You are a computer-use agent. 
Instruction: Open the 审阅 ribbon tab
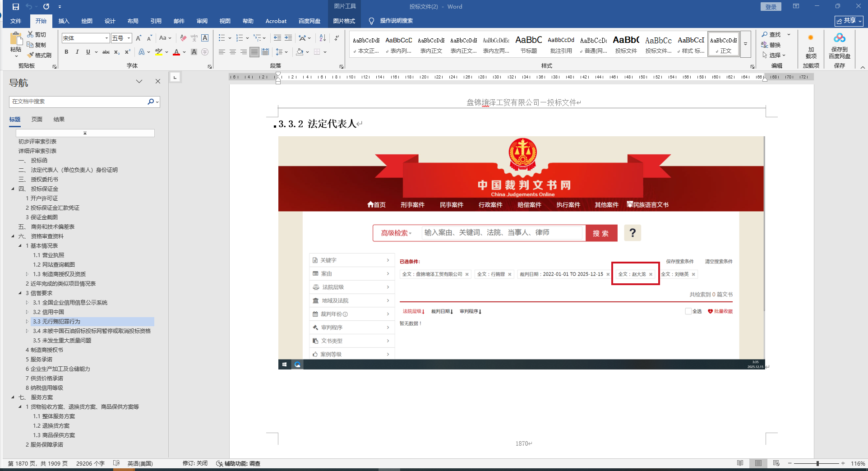202,21
